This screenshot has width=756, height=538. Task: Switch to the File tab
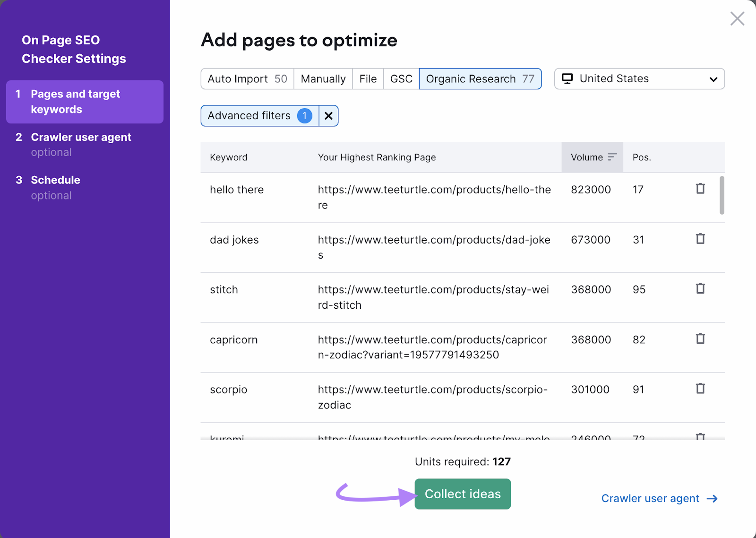(x=368, y=79)
